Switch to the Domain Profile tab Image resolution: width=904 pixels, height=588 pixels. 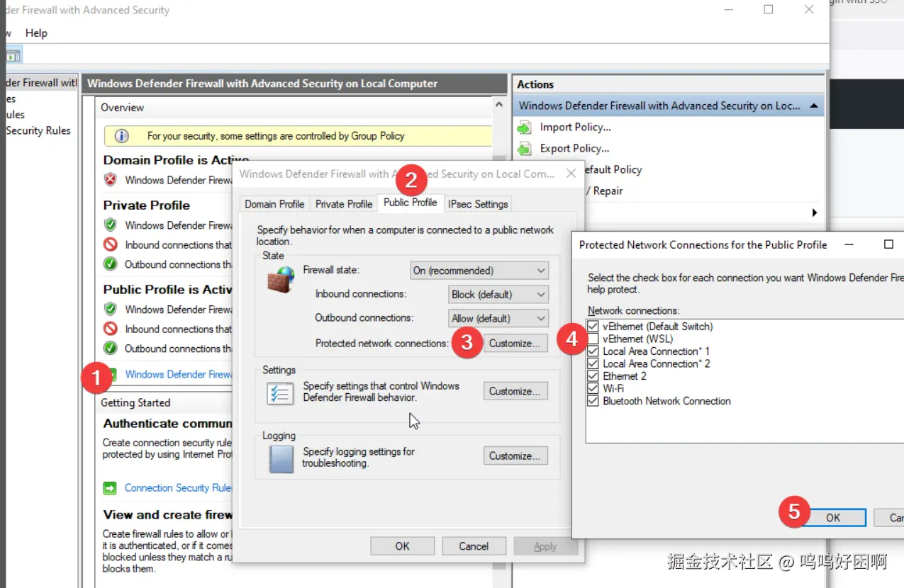pos(274,204)
